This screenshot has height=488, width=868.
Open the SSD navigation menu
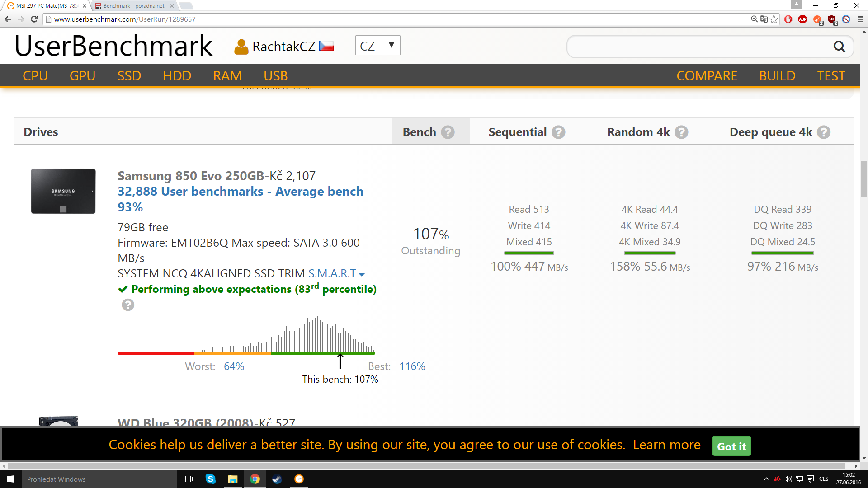pyautogui.click(x=129, y=75)
